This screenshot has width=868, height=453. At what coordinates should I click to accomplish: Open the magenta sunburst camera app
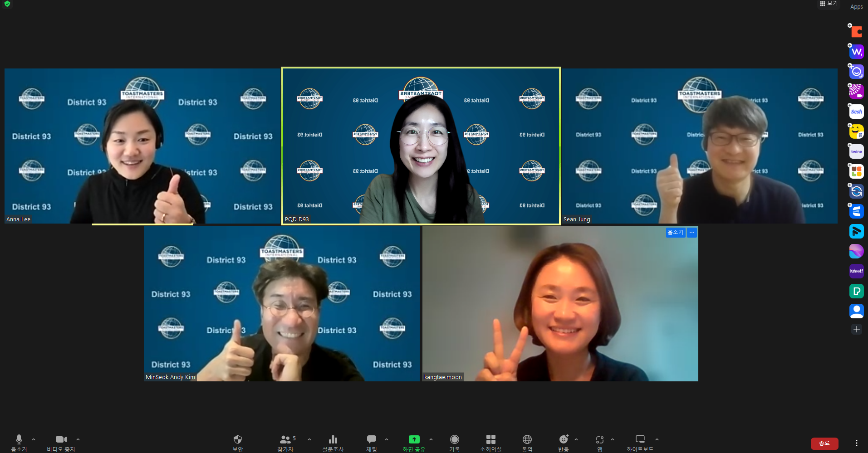point(856,92)
